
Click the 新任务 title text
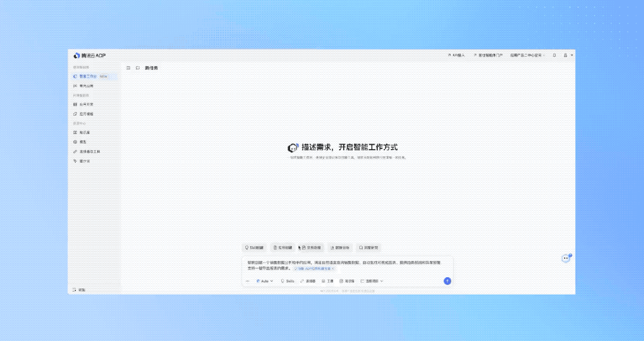(x=151, y=68)
